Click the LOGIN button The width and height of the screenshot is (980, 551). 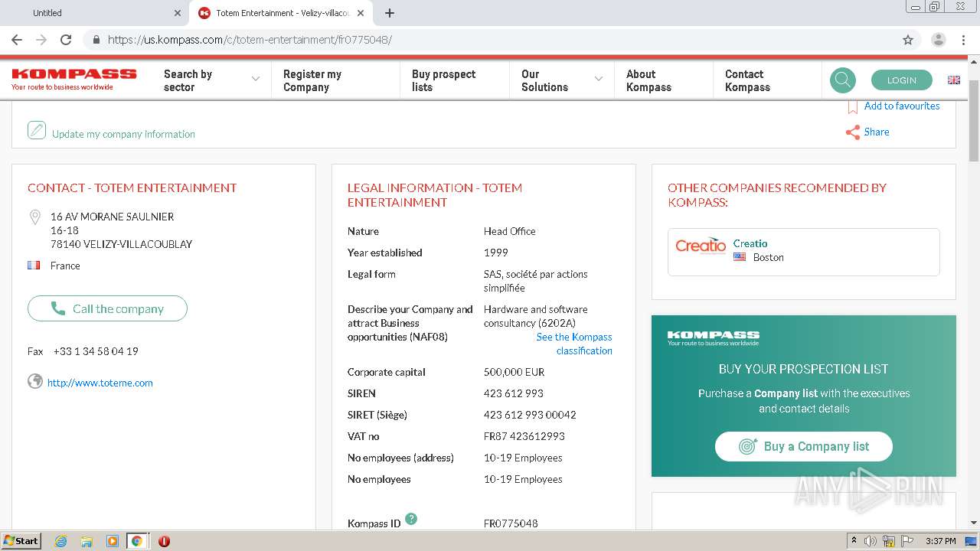point(902,80)
